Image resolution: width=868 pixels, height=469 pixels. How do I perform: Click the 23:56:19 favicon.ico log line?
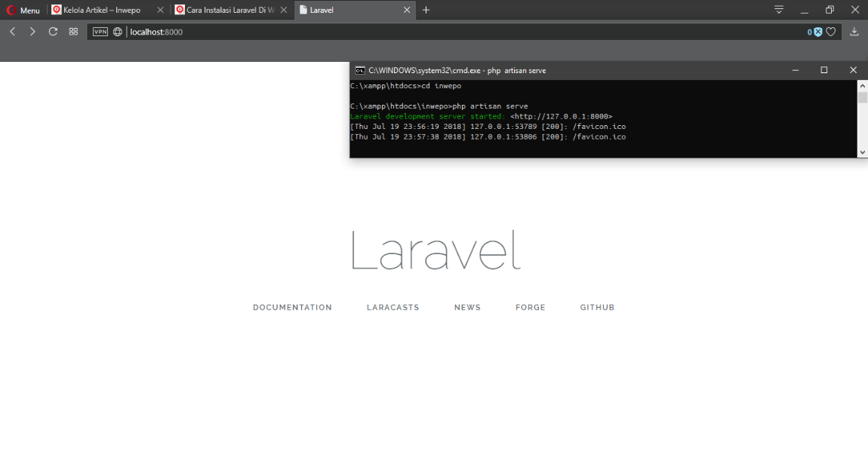click(x=488, y=127)
